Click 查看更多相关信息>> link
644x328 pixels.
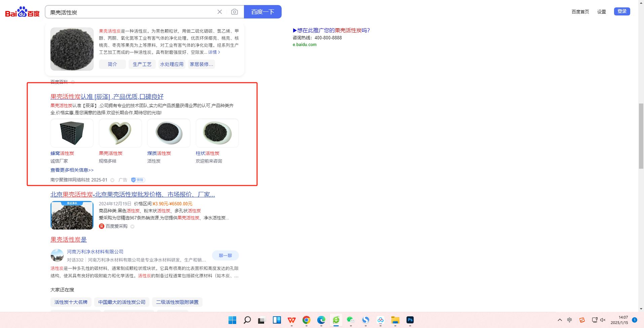72,170
